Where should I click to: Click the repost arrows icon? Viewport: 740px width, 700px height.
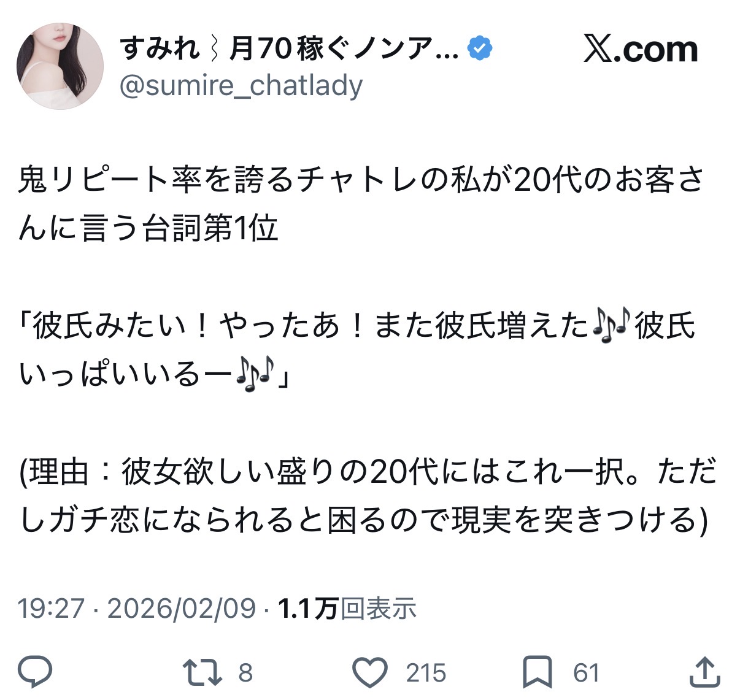point(203,673)
